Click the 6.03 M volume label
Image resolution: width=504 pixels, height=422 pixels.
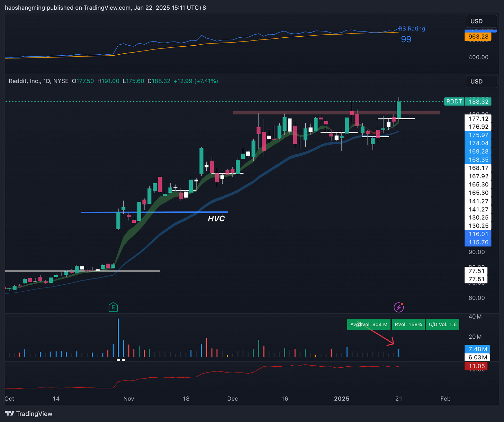click(x=477, y=358)
